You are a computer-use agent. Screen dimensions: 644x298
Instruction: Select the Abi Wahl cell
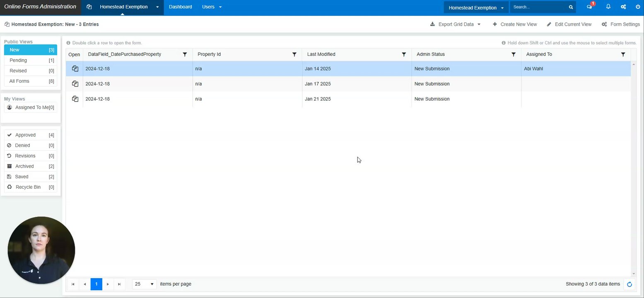[576, 69]
